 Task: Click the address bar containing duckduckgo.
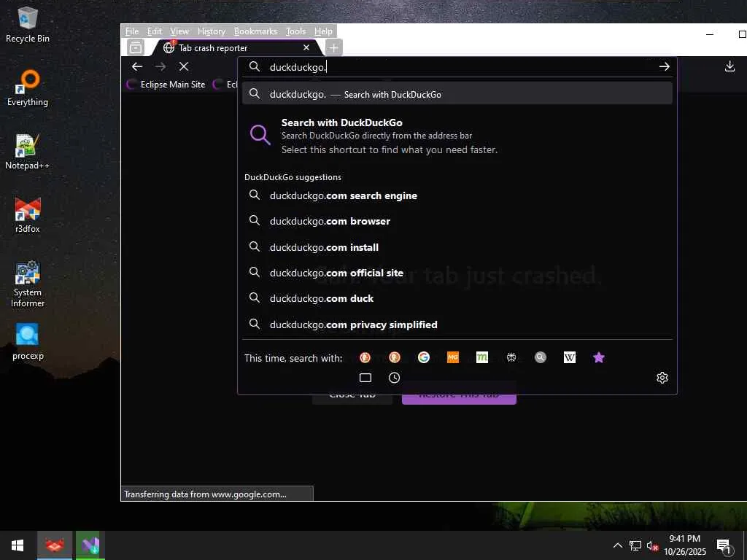[457, 66]
